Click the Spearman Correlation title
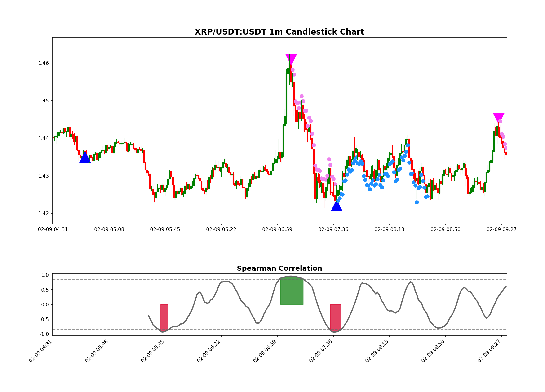 279,268
